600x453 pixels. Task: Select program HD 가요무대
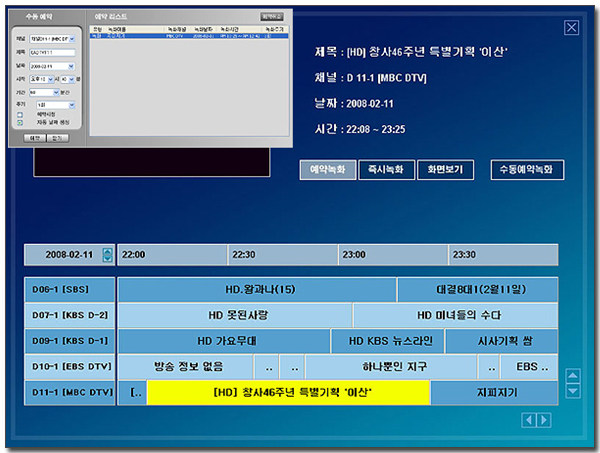224,341
